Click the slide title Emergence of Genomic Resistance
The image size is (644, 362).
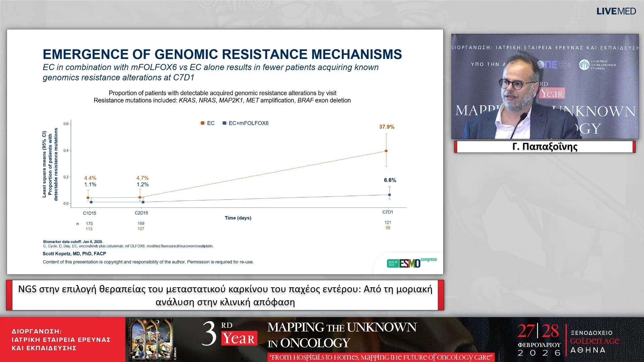222,54
